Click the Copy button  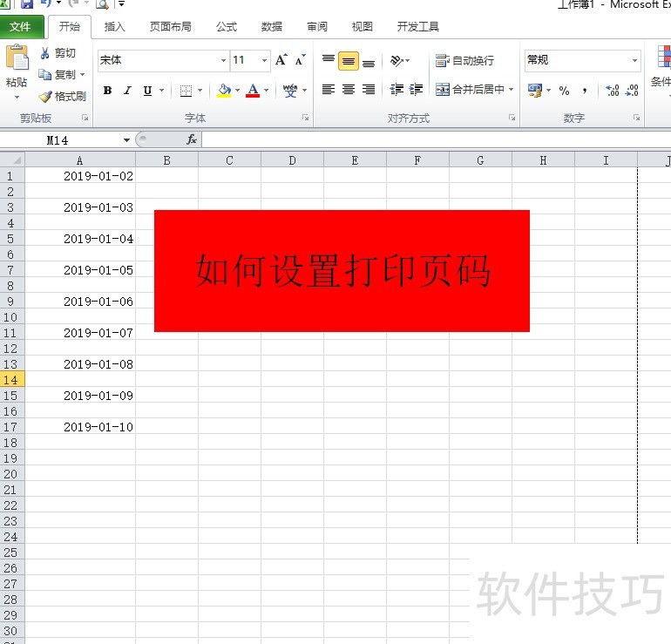pos(57,74)
